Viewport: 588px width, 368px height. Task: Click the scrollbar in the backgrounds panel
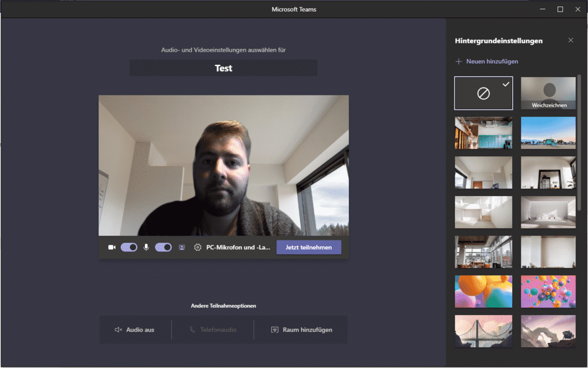click(x=579, y=143)
